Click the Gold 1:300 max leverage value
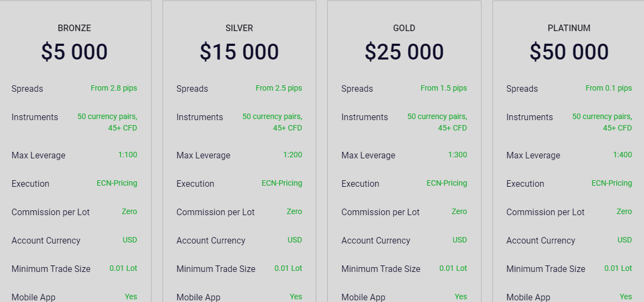 [458, 155]
